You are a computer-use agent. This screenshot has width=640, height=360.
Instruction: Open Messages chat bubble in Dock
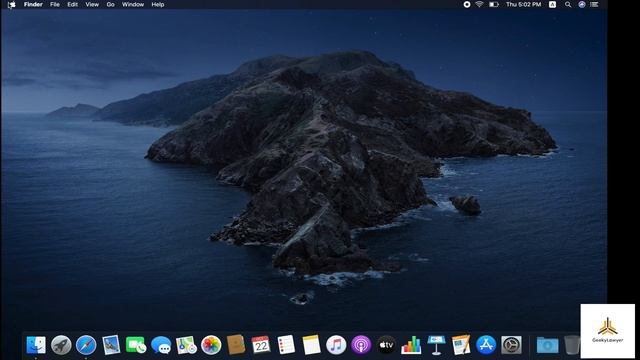(x=161, y=345)
